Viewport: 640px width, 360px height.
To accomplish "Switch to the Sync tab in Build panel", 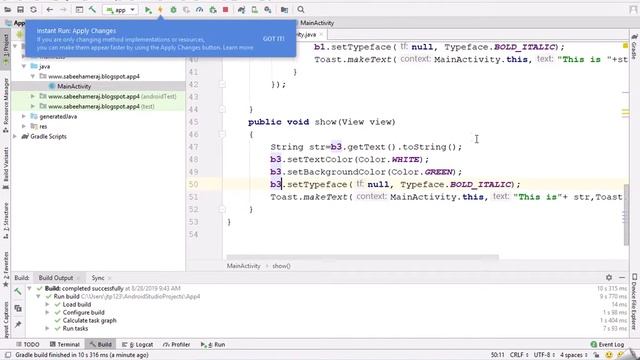I will pos(98,278).
